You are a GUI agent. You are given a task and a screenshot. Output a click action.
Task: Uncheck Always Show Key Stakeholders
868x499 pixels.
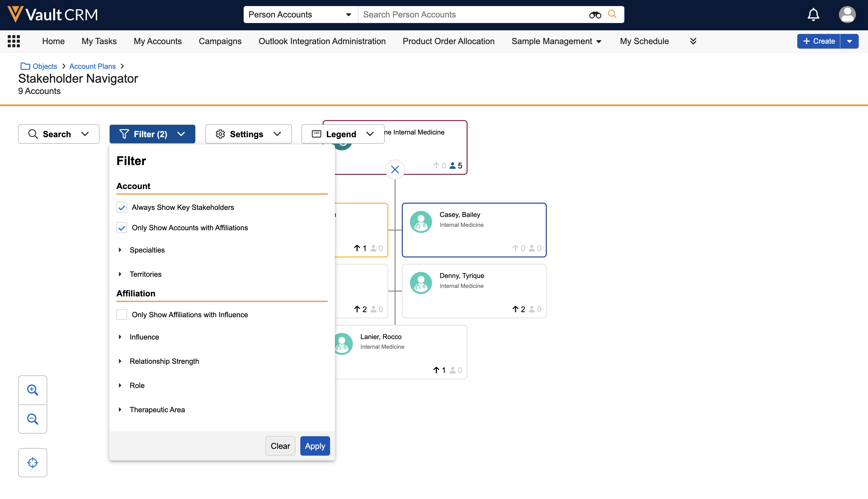(x=122, y=207)
